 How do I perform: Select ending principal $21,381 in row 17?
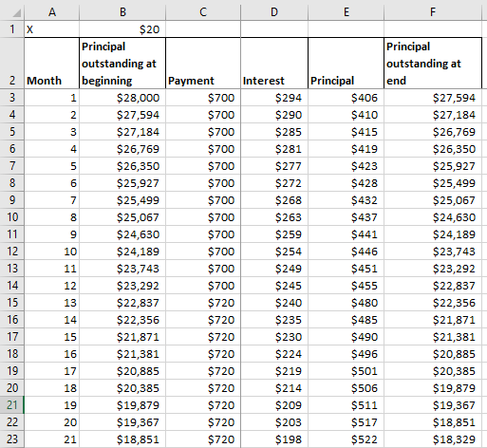tap(433, 337)
